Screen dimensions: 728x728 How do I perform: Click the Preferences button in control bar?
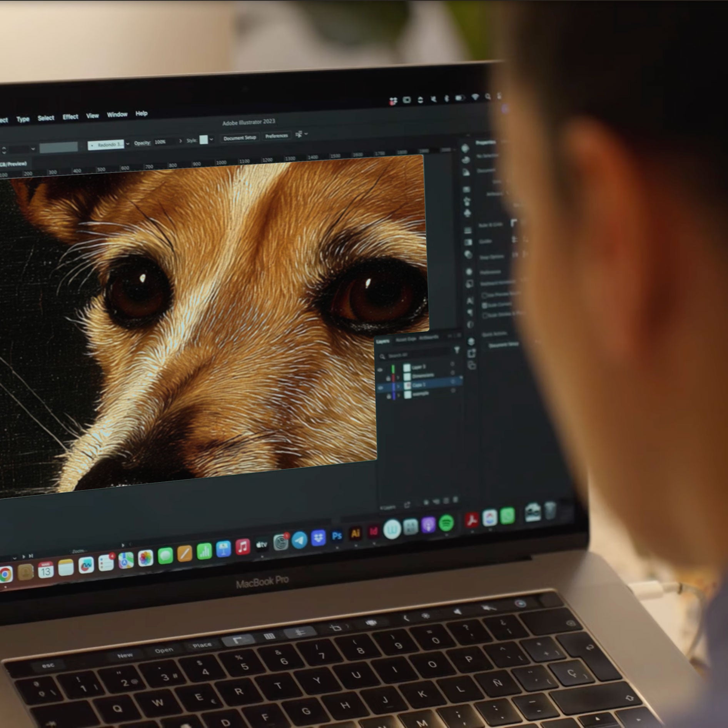pos(276,136)
